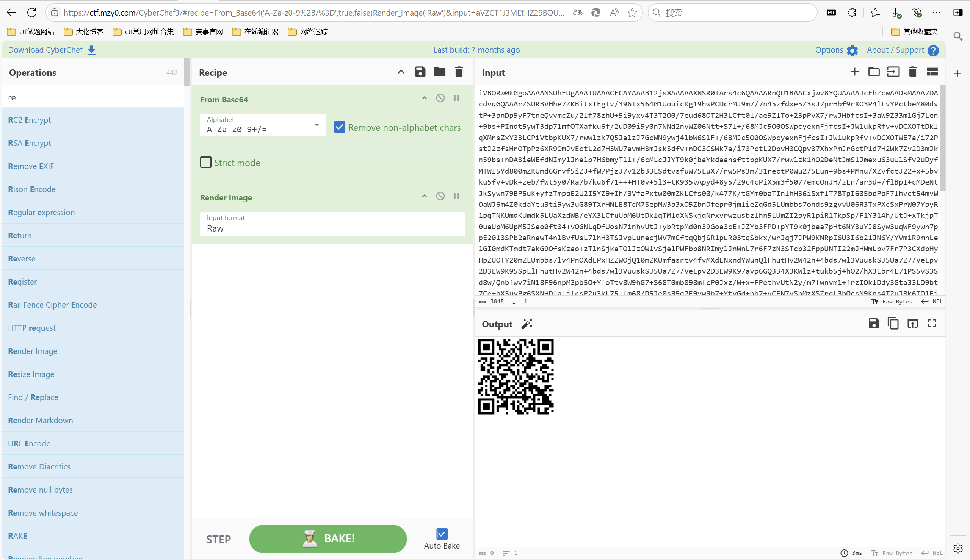Save output to file
Viewport: 970px width, 560px height.
[x=874, y=324]
